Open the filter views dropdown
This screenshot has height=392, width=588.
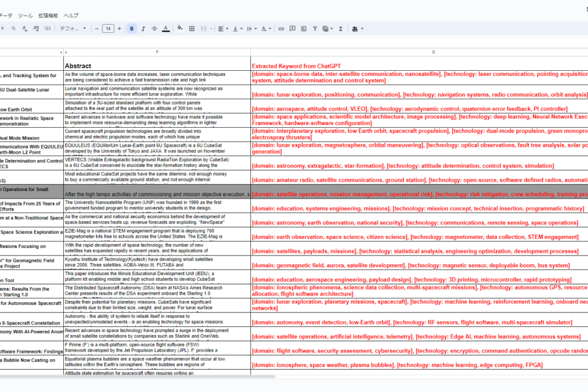tap(328, 28)
